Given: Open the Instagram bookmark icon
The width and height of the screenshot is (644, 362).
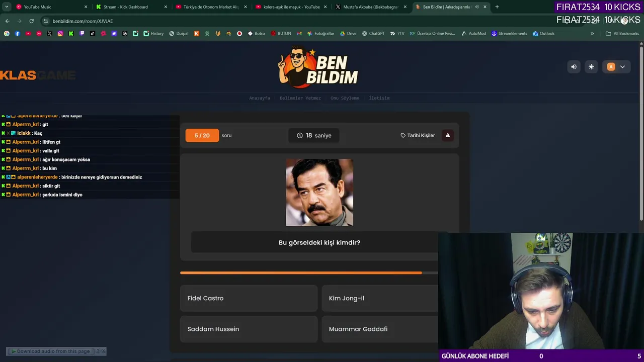Looking at the screenshot, I should point(60,34).
